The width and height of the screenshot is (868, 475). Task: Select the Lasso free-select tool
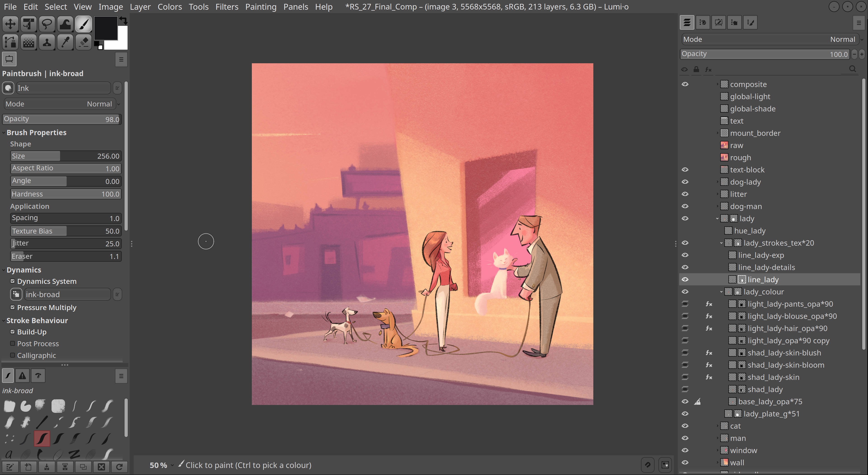pyautogui.click(x=47, y=24)
